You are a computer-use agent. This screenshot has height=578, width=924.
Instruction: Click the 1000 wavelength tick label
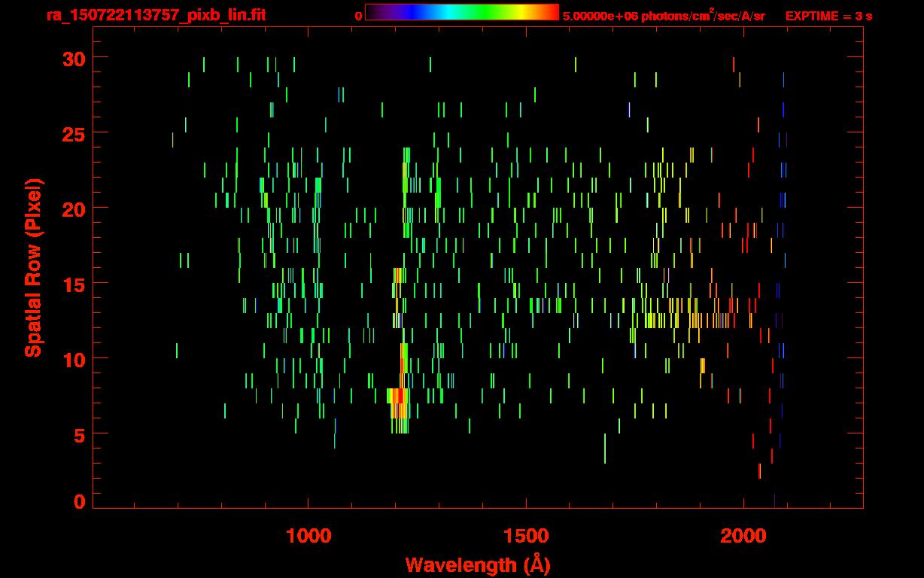coord(309,536)
